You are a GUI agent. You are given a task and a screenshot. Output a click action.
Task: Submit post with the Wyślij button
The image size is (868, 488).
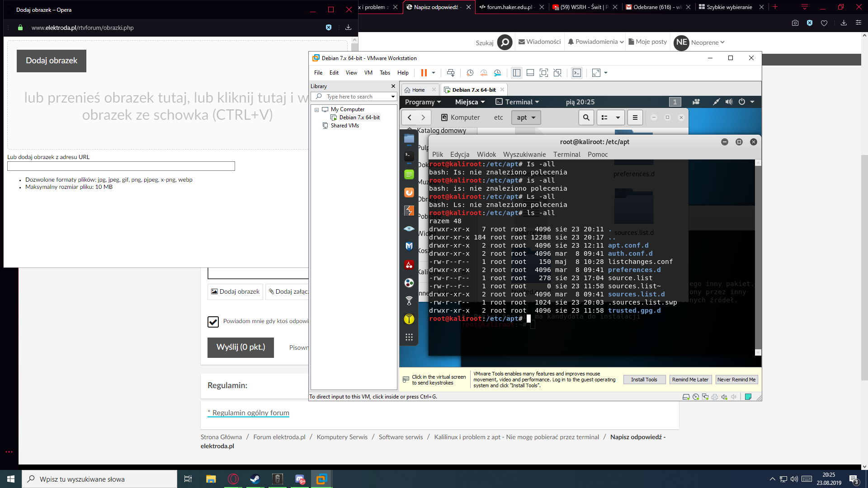(x=241, y=347)
